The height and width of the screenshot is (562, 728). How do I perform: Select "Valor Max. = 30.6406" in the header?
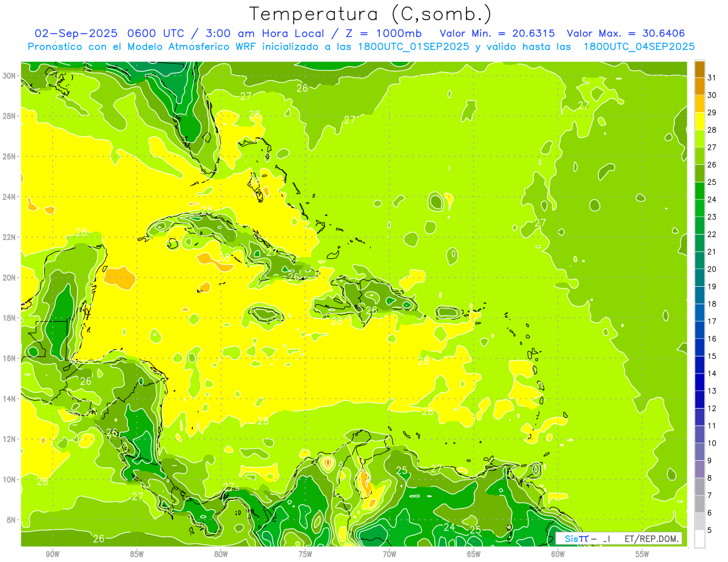click(626, 33)
